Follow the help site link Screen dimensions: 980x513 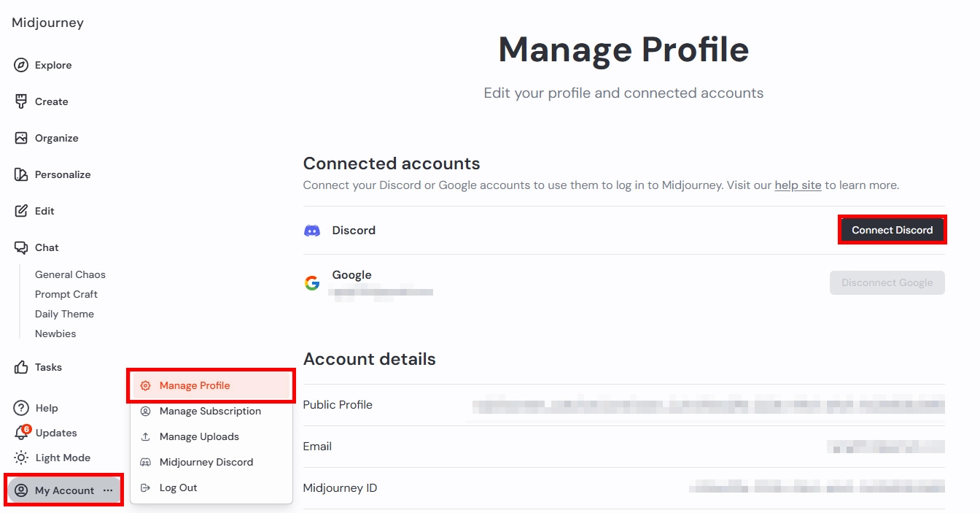(x=798, y=185)
